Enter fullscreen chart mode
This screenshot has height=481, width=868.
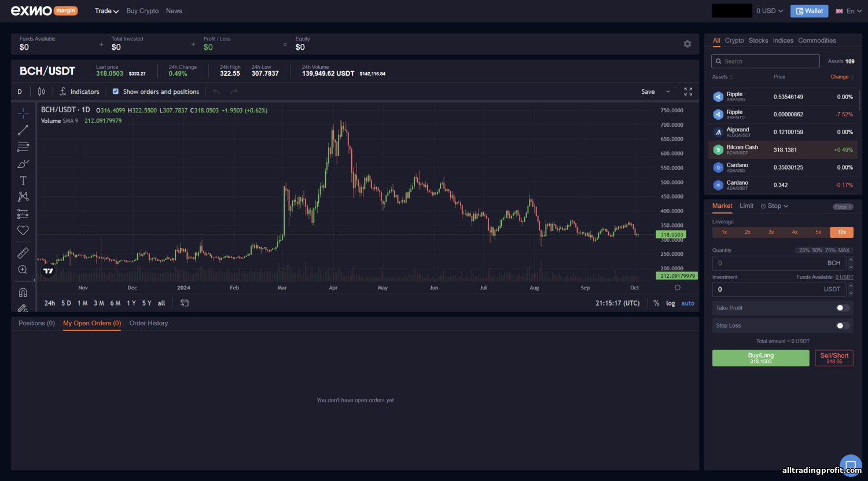(688, 91)
